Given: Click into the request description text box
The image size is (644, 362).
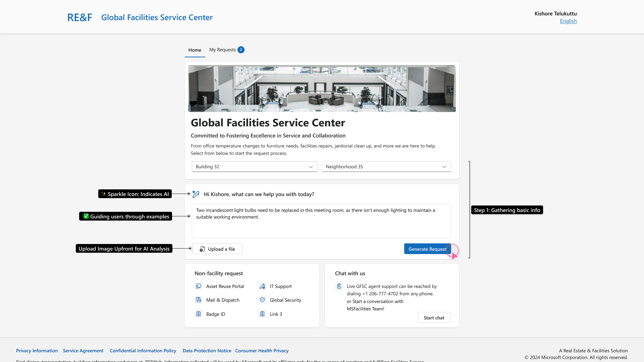Looking at the screenshot, I should pyautogui.click(x=321, y=225).
